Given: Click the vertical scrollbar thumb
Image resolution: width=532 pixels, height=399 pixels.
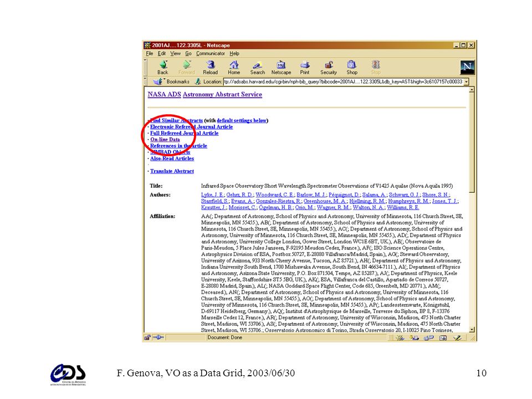Looking at the screenshot, I should 472,143.
